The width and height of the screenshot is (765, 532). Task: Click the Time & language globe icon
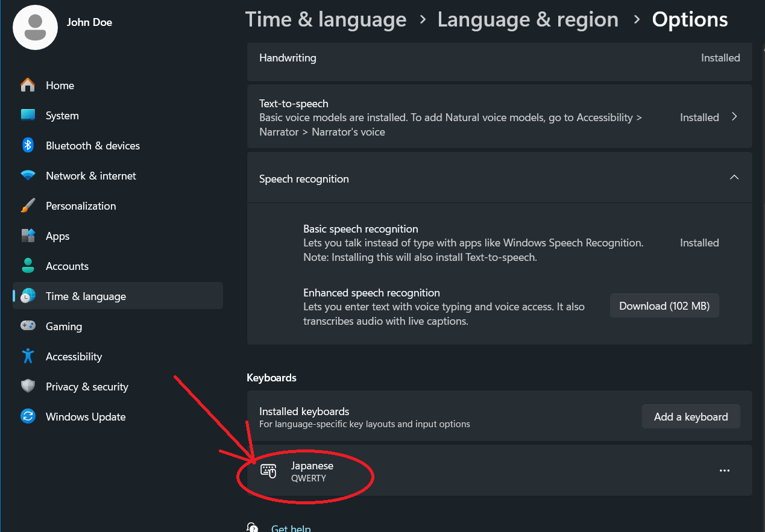tap(28, 296)
